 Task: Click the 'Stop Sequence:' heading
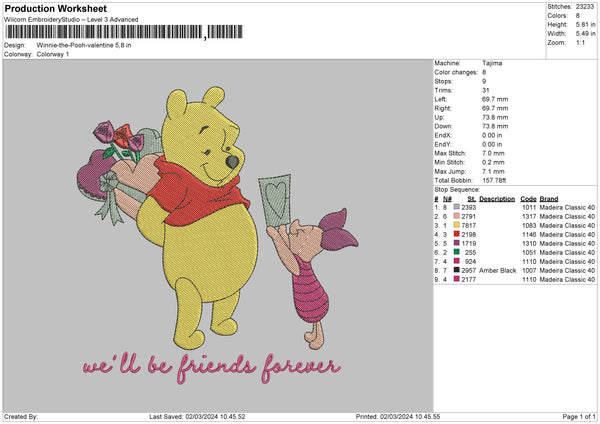click(x=457, y=189)
